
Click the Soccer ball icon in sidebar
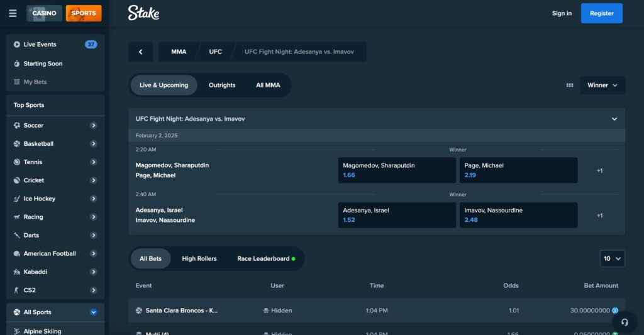pos(17,126)
